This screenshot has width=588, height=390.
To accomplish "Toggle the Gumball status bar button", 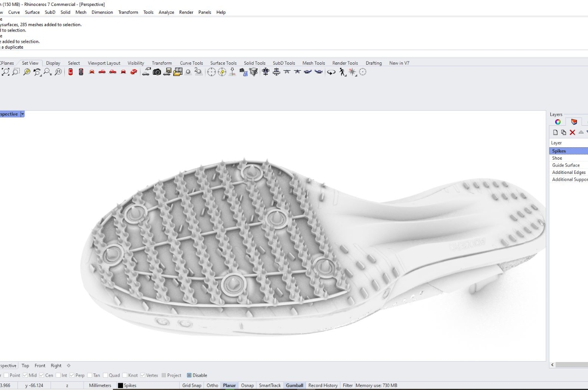I will [x=294, y=385].
